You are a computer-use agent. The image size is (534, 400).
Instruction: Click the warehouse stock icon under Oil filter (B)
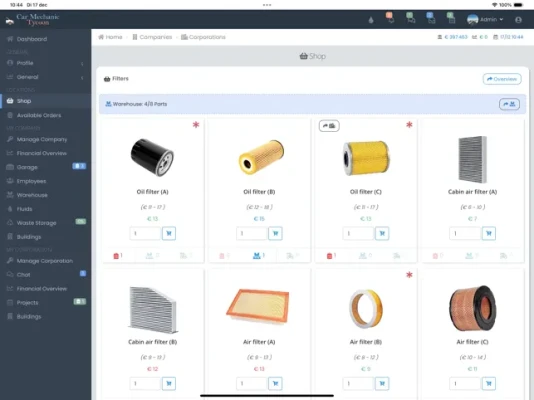pyautogui.click(x=258, y=256)
